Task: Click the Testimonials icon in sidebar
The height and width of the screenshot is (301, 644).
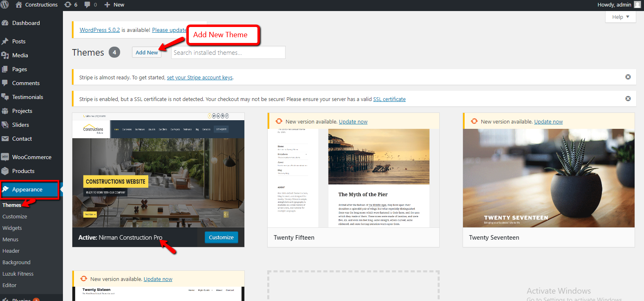Action: pos(5,97)
